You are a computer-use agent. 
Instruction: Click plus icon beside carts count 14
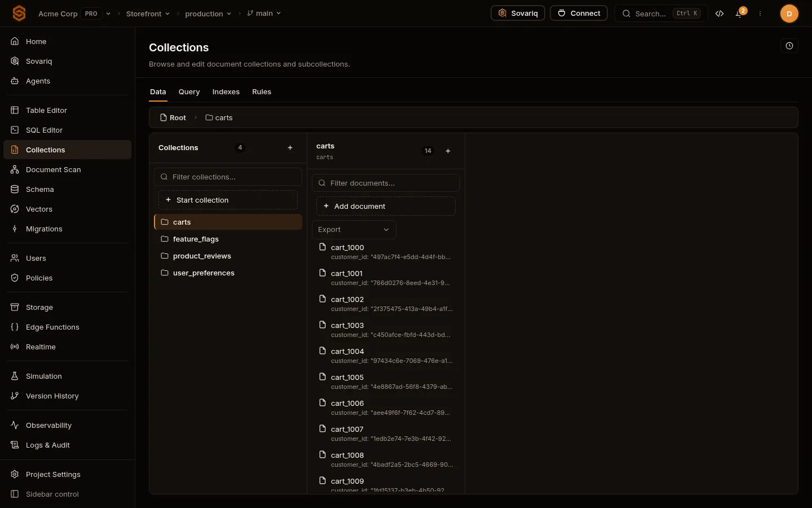(x=448, y=151)
